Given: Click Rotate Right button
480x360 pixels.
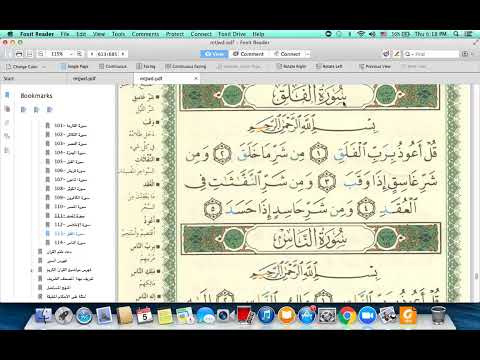Looking at the screenshot, I should (x=291, y=67).
